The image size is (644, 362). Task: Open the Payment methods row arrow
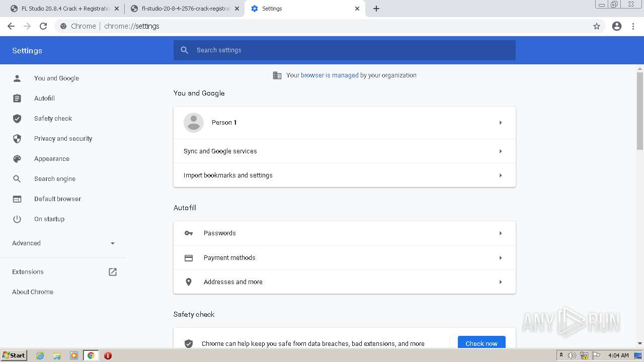click(x=501, y=258)
